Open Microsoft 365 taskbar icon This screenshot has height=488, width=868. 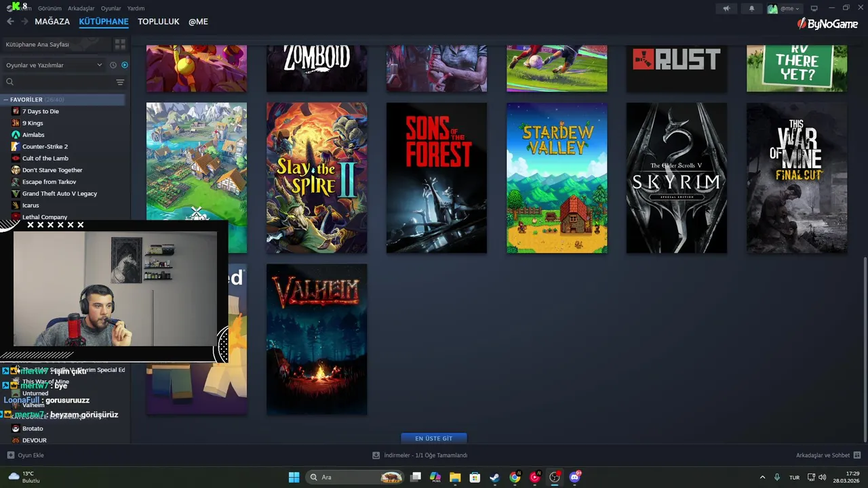(435, 477)
